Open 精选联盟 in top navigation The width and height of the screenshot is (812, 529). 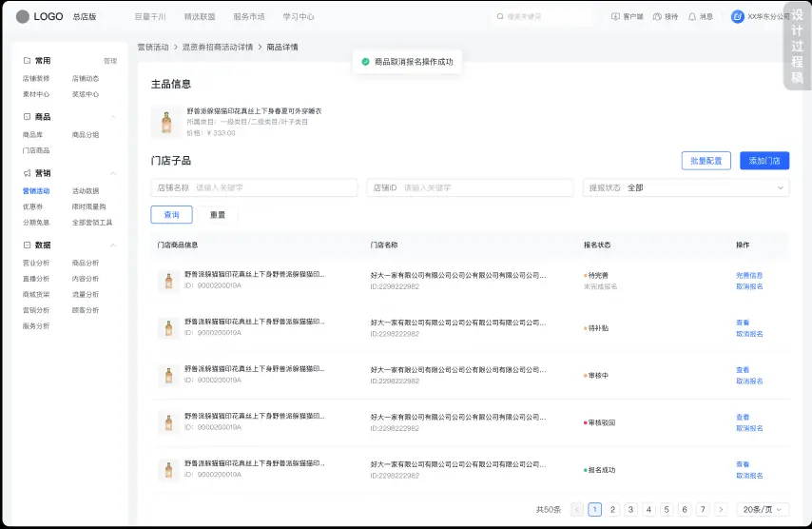click(x=200, y=16)
